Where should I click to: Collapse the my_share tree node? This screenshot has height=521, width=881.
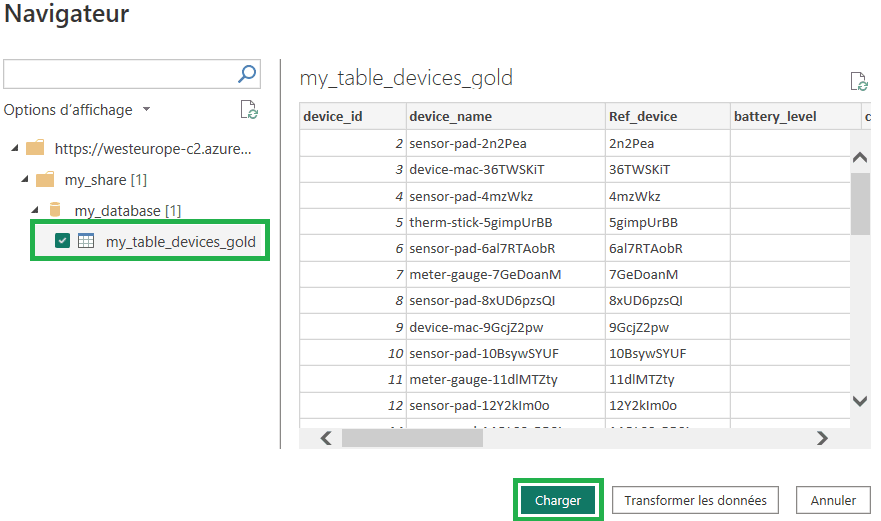click(x=25, y=179)
